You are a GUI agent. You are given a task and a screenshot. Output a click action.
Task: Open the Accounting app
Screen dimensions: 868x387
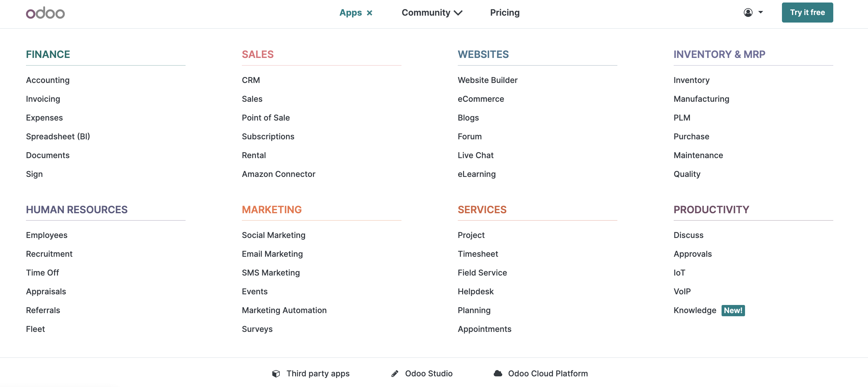(x=48, y=80)
